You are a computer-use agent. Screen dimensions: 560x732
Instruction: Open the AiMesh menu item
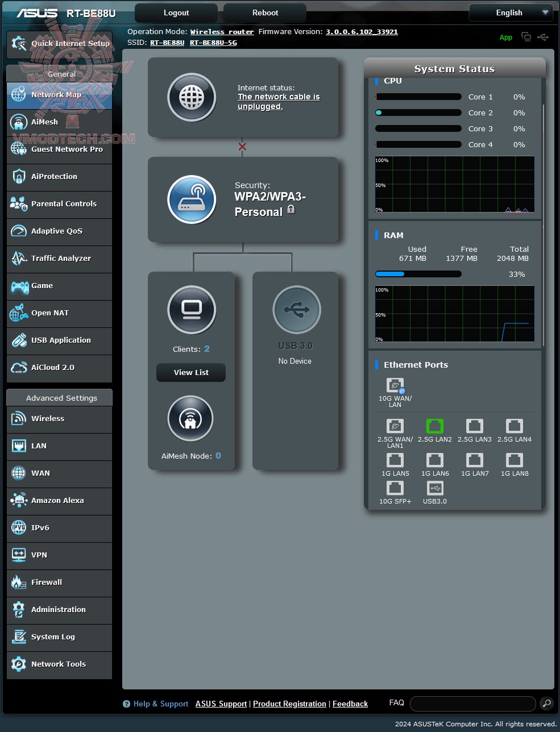[x=59, y=122]
